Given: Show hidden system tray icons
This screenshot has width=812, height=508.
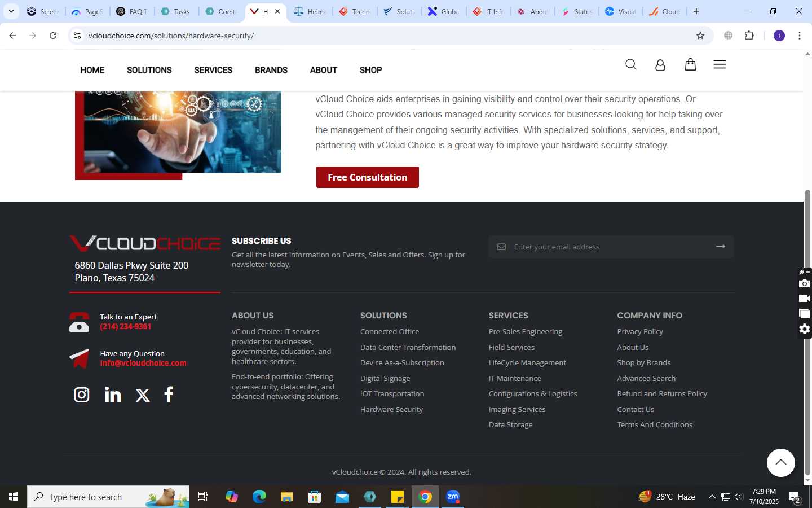Looking at the screenshot, I should pyautogui.click(x=712, y=497).
